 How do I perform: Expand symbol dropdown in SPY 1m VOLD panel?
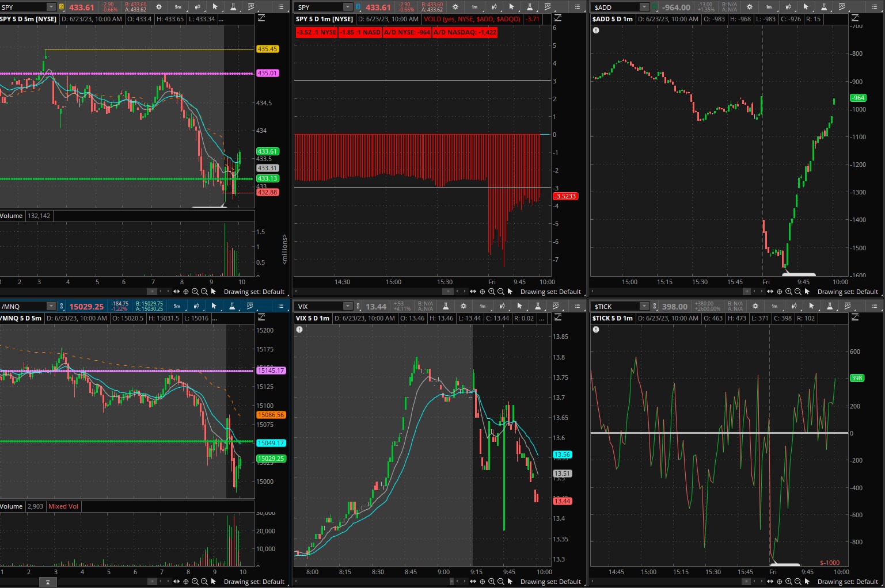tap(348, 7)
